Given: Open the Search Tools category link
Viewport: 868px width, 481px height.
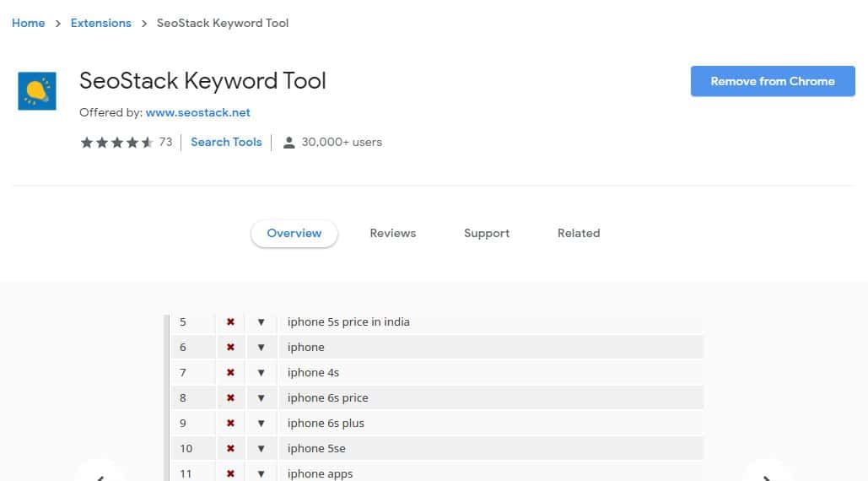Looking at the screenshot, I should pyautogui.click(x=226, y=143).
